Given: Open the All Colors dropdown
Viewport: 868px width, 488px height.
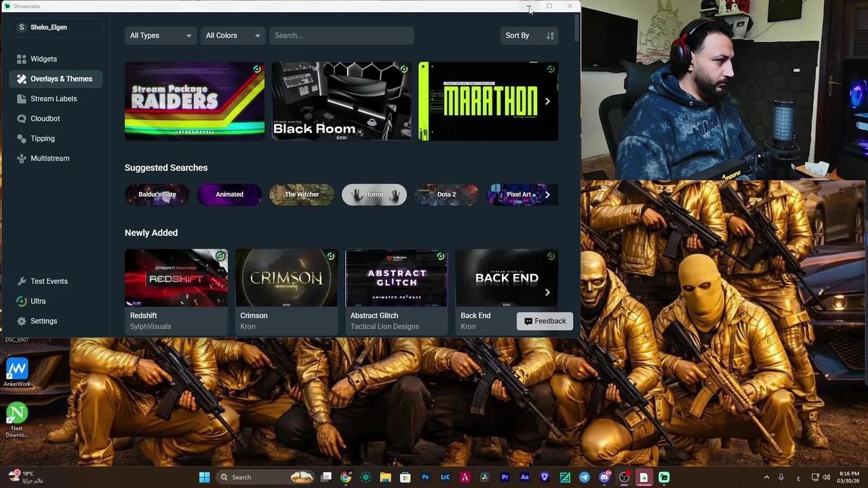Looking at the screenshot, I should (x=233, y=35).
